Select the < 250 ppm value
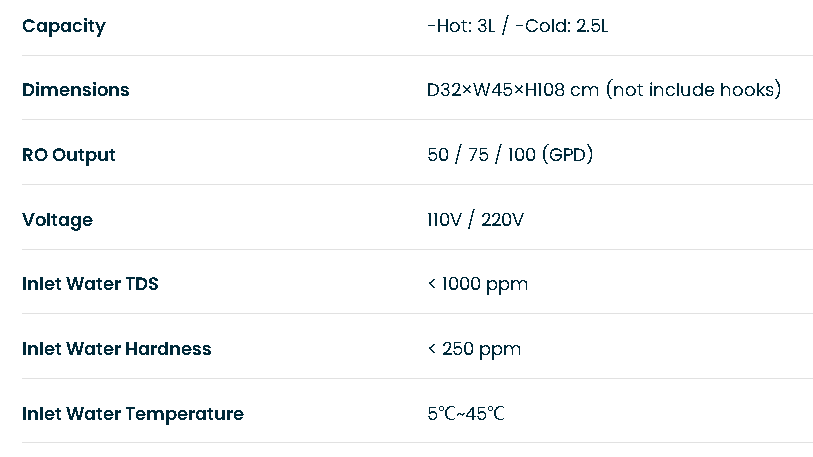813x457 pixels. (474, 349)
